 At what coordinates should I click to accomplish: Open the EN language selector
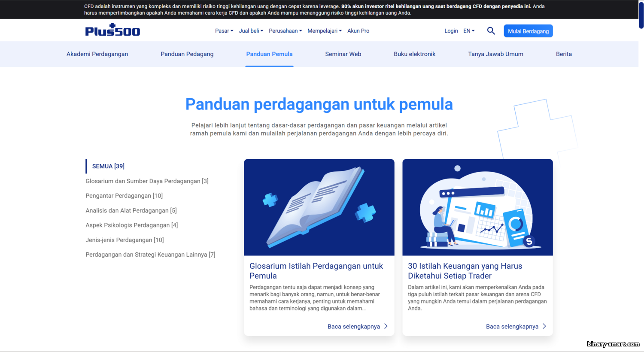click(469, 31)
